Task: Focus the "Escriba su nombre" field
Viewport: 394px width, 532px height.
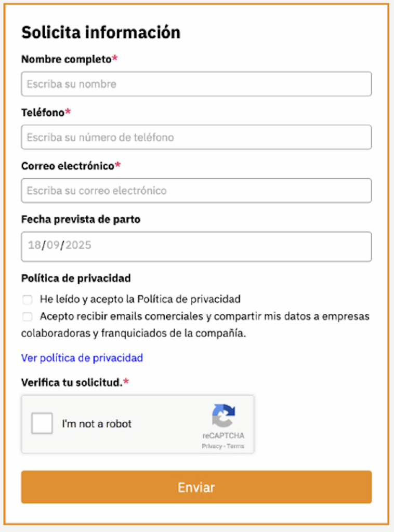Action: point(196,84)
